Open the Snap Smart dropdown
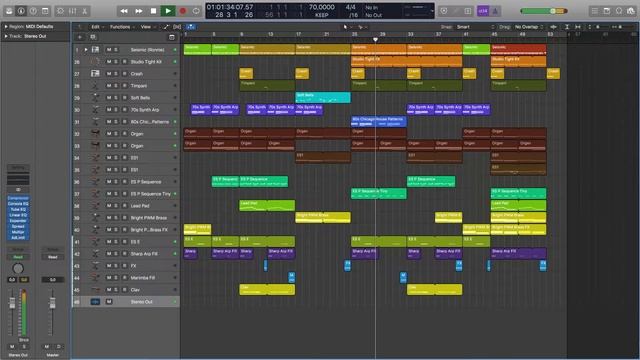This screenshot has width=640, height=360. (475, 27)
